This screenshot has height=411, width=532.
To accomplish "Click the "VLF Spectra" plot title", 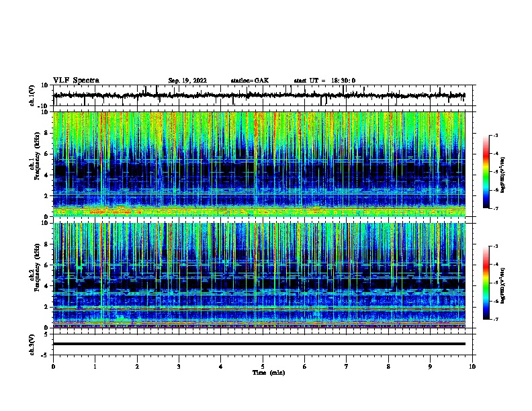I will (x=76, y=81).
